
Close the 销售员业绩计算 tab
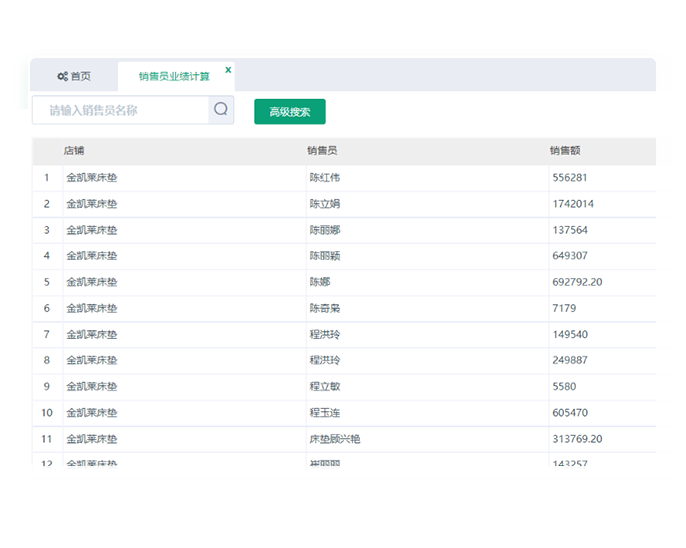point(228,70)
